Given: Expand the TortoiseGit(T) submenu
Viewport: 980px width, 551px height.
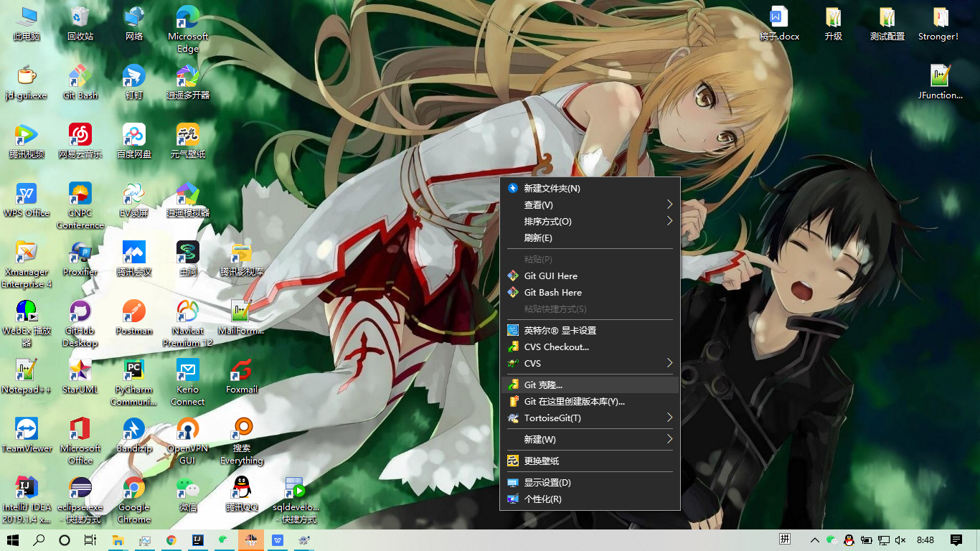Looking at the screenshot, I should pyautogui.click(x=590, y=418).
